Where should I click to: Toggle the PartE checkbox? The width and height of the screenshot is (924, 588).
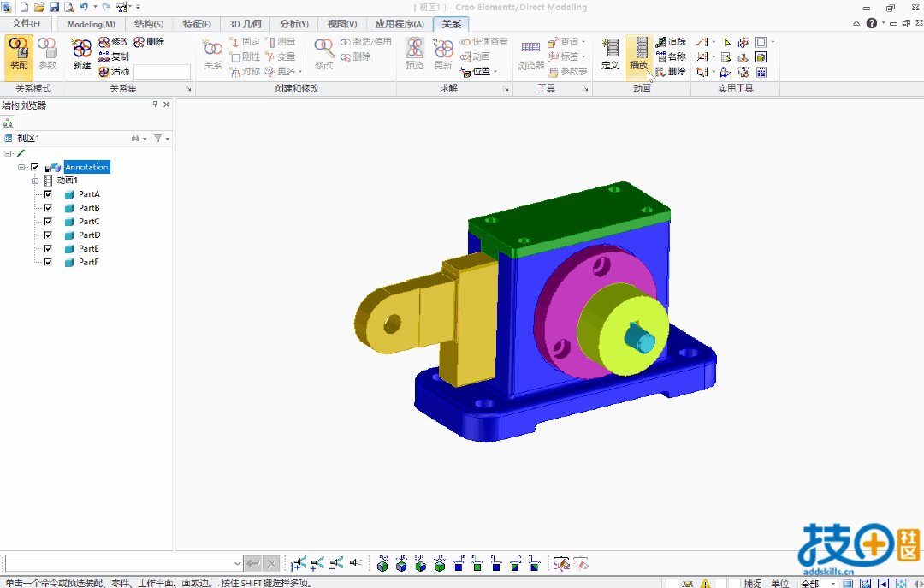tap(48, 248)
